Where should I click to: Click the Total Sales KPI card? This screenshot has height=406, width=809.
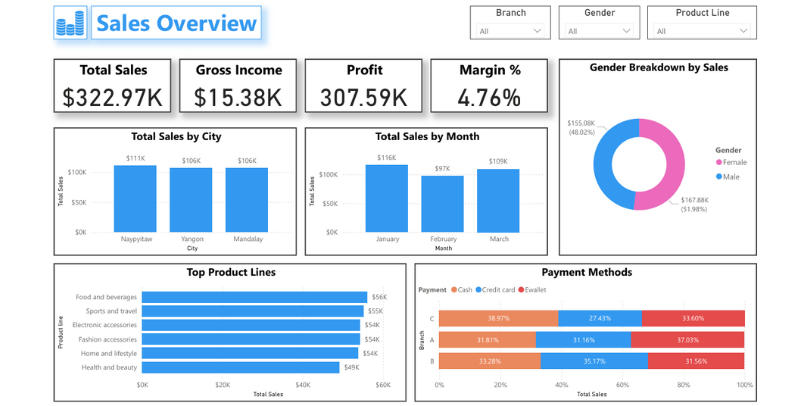[113, 85]
